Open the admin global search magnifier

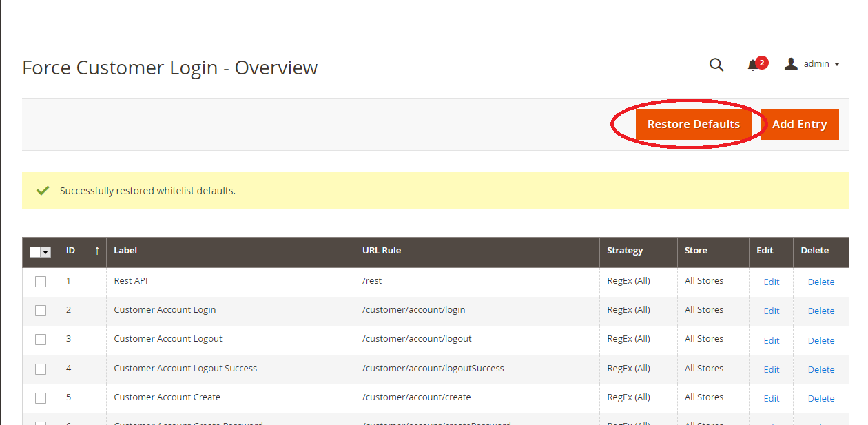coord(716,64)
